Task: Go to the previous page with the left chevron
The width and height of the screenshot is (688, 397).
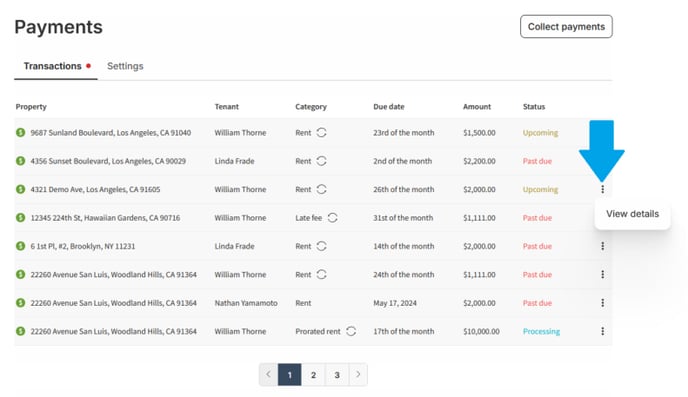Action: 269,375
